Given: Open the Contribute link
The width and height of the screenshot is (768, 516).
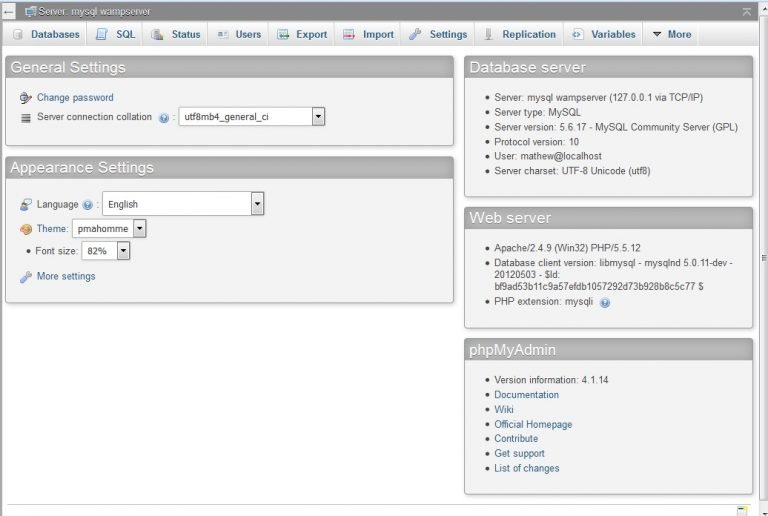Looking at the screenshot, I should 516,439.
